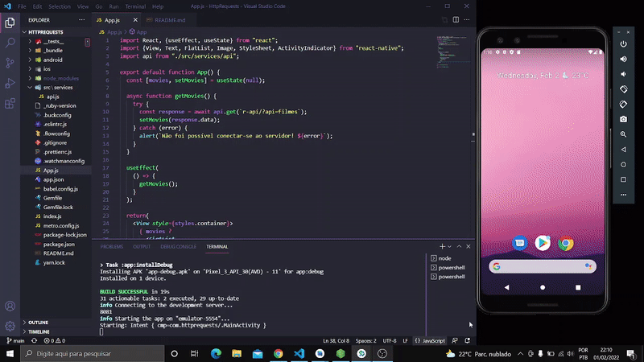Open the Selection menu
Viewport: 644px width, 362px height.
(60, 6)
